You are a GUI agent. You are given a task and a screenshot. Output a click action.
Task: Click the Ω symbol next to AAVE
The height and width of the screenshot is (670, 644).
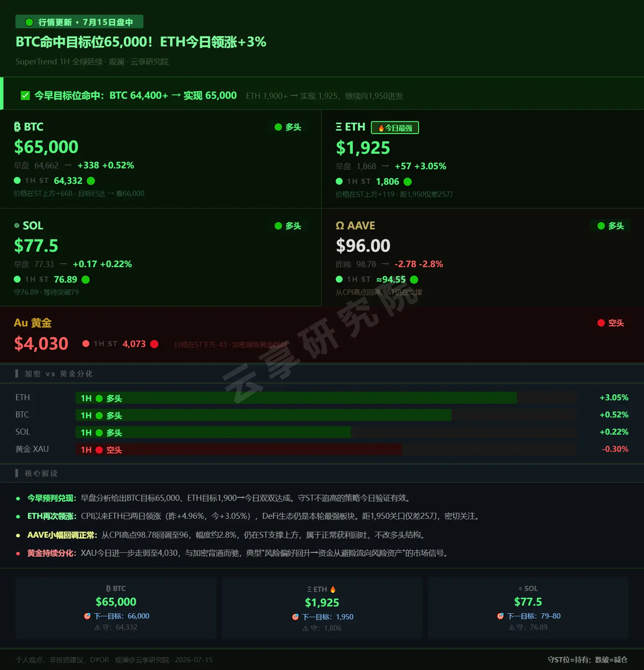(x=340, y=225)
